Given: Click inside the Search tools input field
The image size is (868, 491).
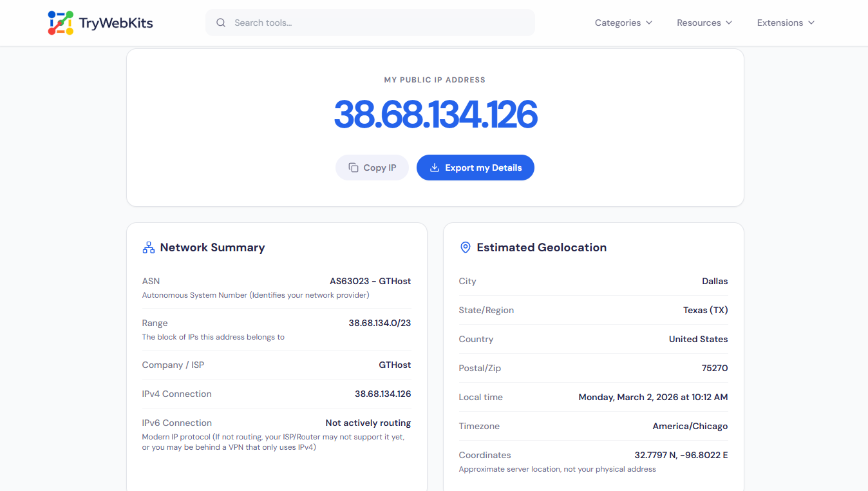Looking at the screenshot, I should coord(370,22).
